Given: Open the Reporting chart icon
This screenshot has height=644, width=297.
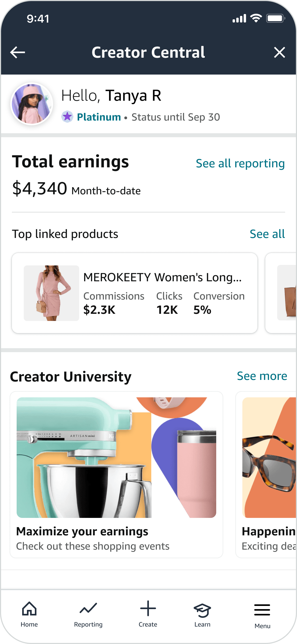Looking at the screenshot, I should (x=88, y=609).
